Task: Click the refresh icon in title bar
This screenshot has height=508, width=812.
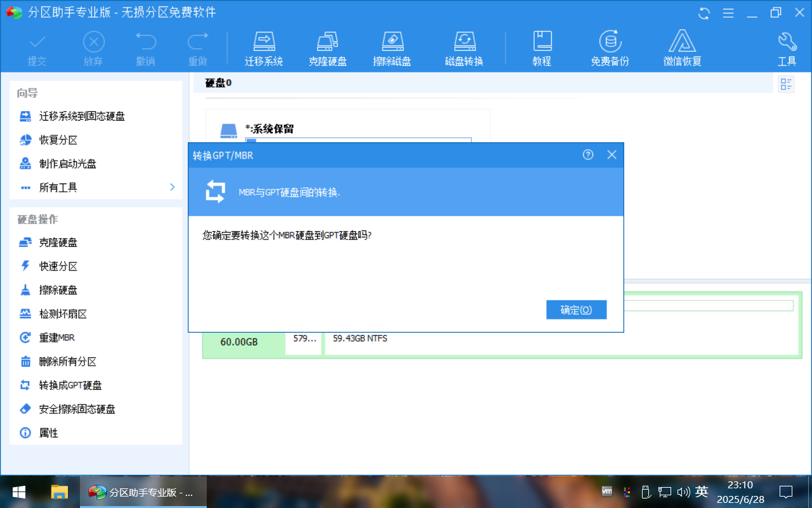Action: tap(704, 13)
